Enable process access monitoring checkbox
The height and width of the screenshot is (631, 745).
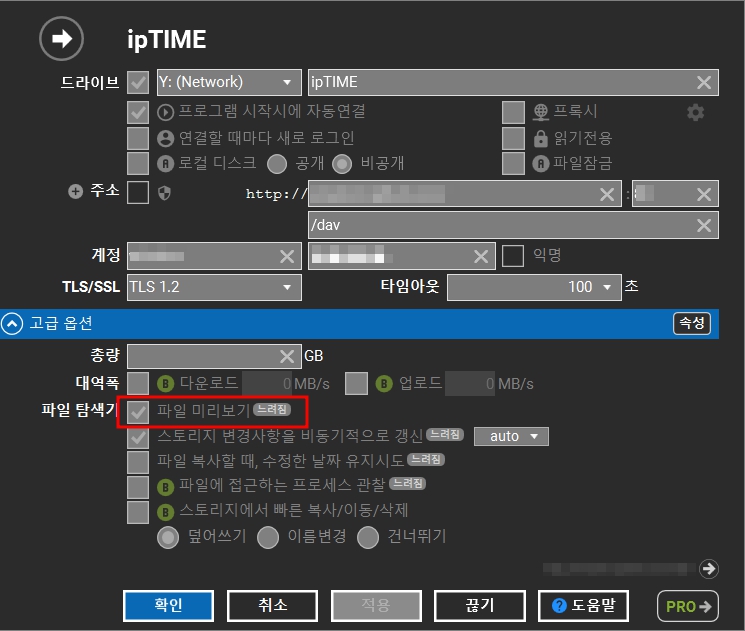coord(138,487)
